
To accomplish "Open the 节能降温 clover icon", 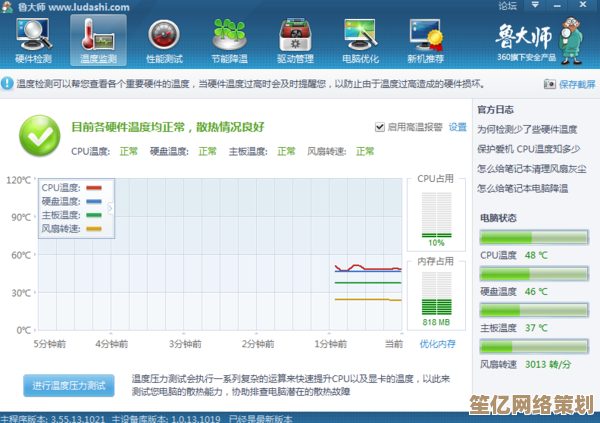I will point(230,41).
